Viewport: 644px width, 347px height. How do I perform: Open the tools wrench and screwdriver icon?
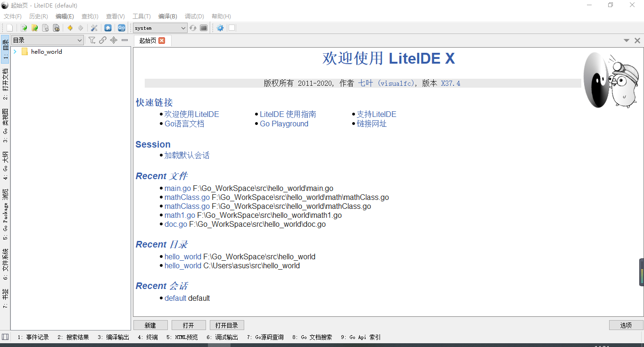pyautogui.click(x=94, y=28)
